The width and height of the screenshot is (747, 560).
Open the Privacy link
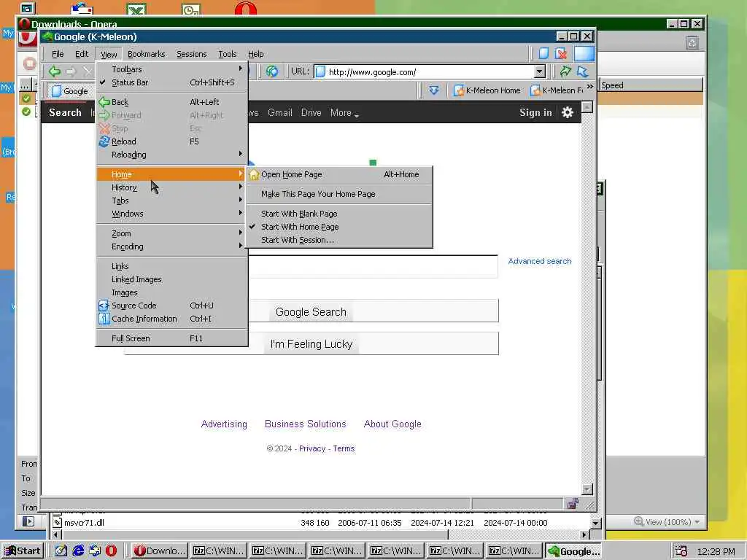pos(312,448)
